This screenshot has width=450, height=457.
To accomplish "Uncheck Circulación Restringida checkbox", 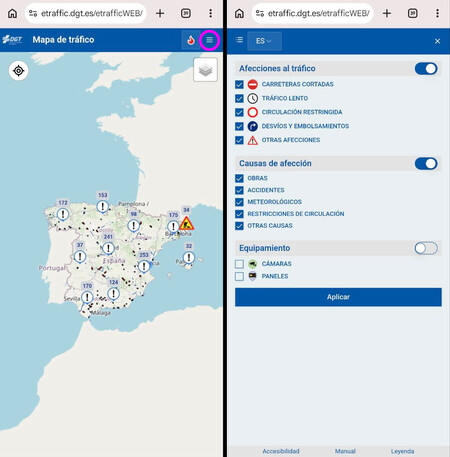I will click(239, 112).
